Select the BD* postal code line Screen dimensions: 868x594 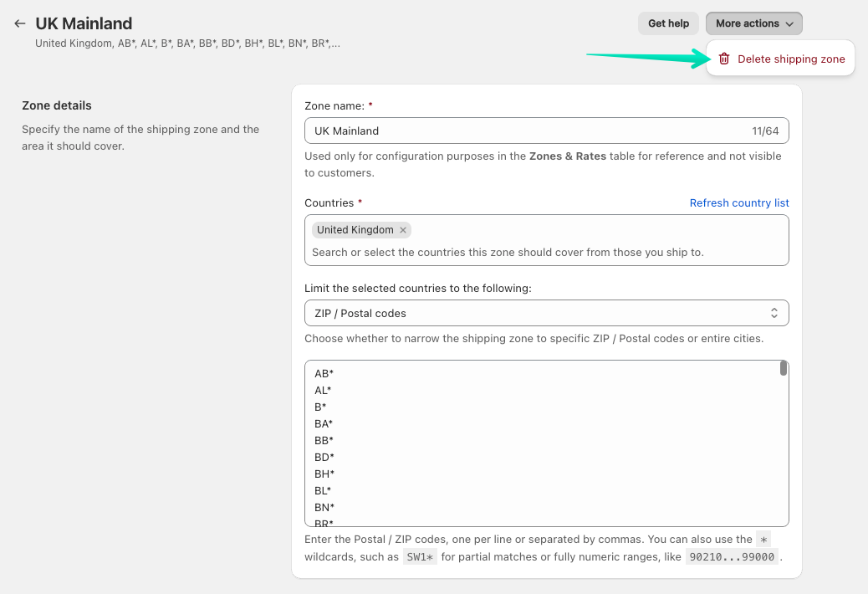[x=324, y=457]
